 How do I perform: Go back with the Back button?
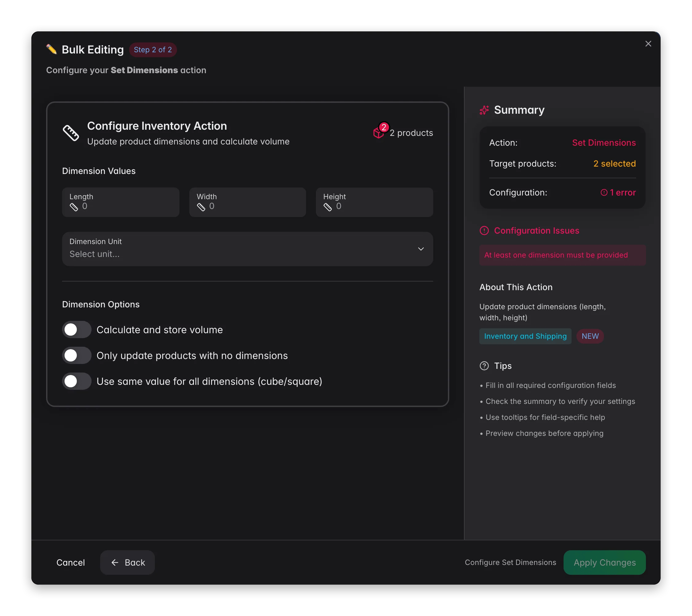click(127, 563)
